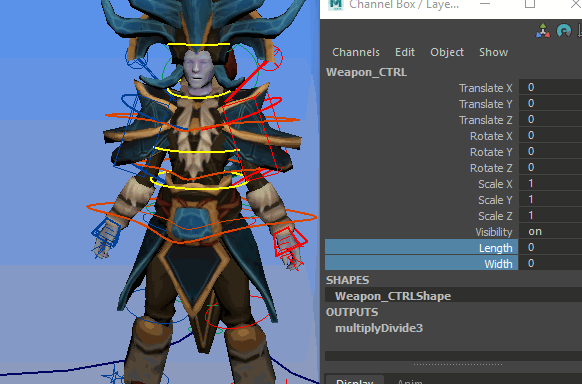The width and height of the screenshot is (582, 384).
Task: Select the multiplyDivide3 output node
Action: (x=379, y=328)
